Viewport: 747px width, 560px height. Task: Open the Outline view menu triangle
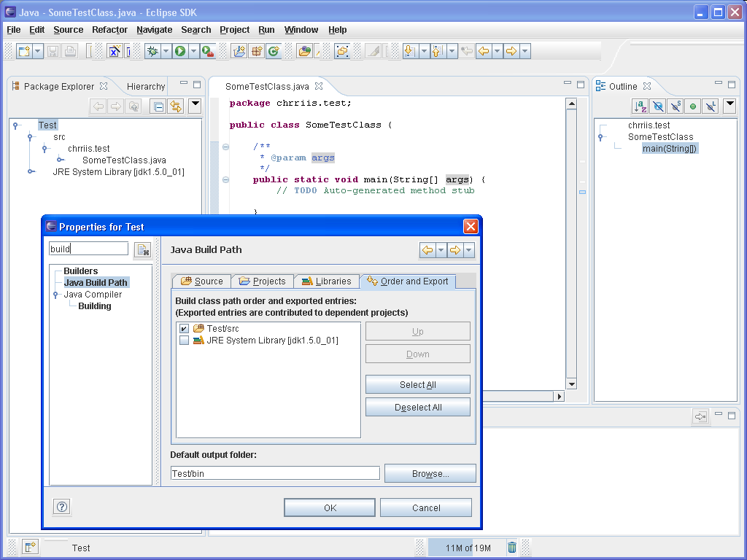click(729, 105)
